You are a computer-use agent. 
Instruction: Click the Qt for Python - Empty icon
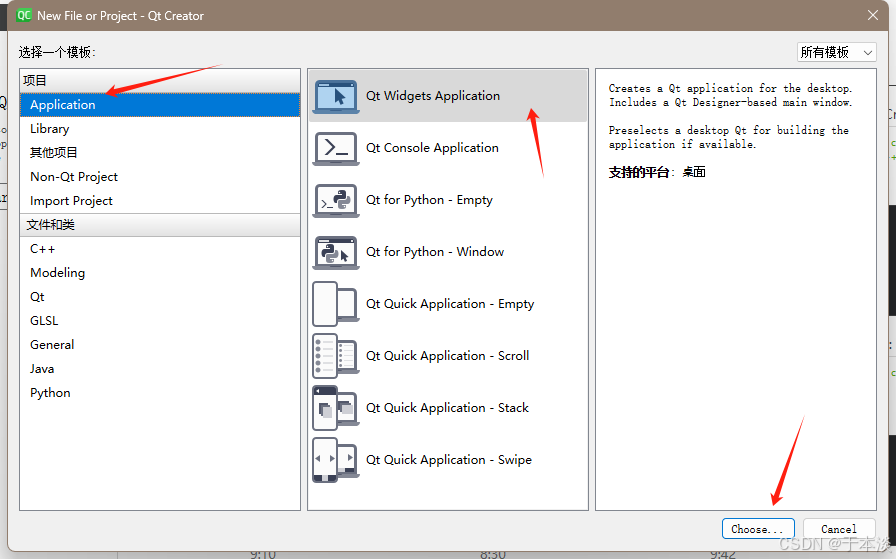click(x=336, y=201)
